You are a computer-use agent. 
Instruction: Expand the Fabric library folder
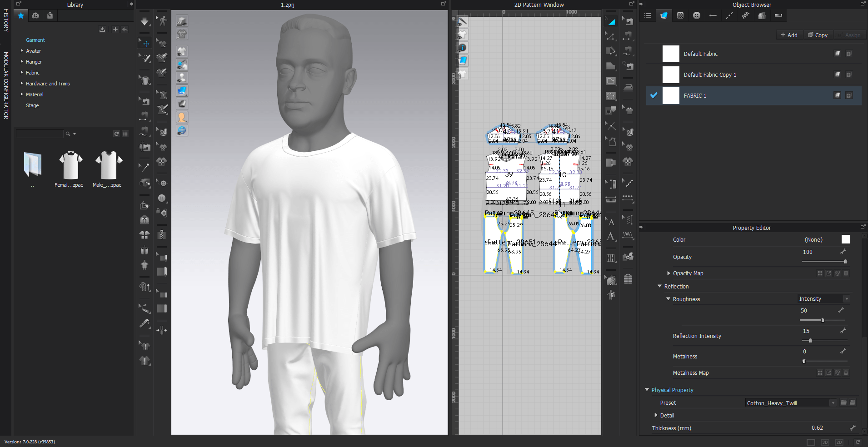[22, 72]
